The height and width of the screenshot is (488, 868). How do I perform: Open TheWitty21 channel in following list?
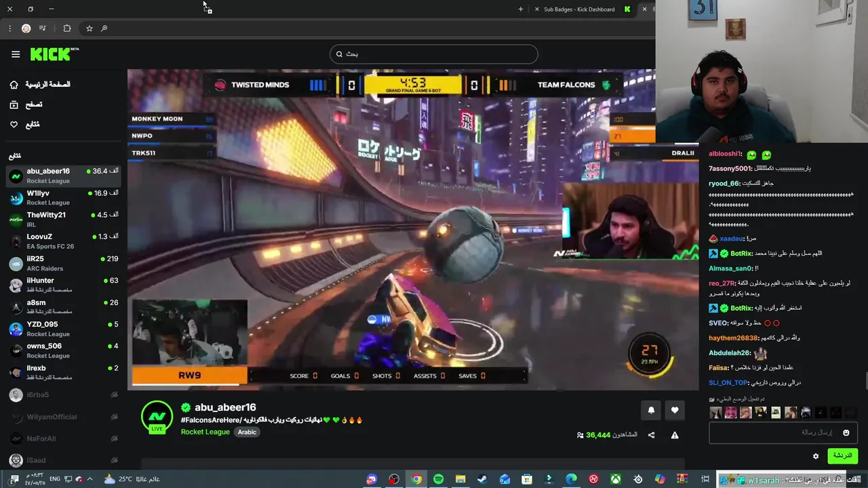click(x=63, y=219)
